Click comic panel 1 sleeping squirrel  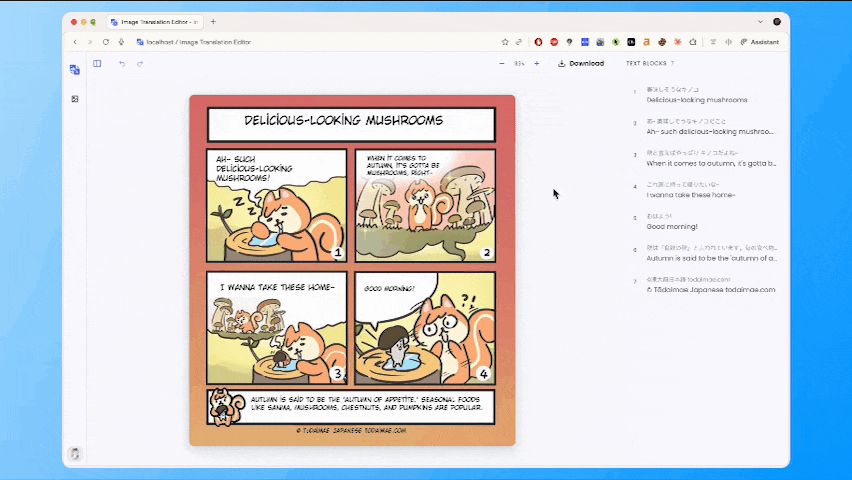click(x=277, y=205)
